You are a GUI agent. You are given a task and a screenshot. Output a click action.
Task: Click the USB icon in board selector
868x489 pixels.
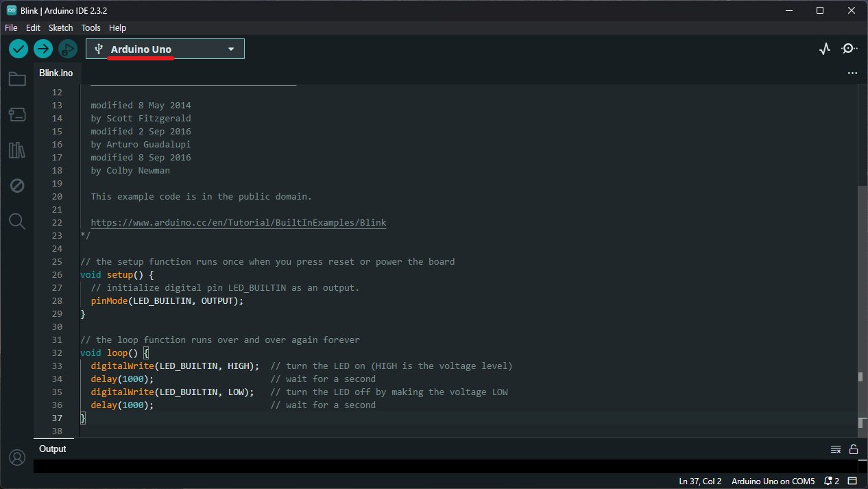point(99,49)
